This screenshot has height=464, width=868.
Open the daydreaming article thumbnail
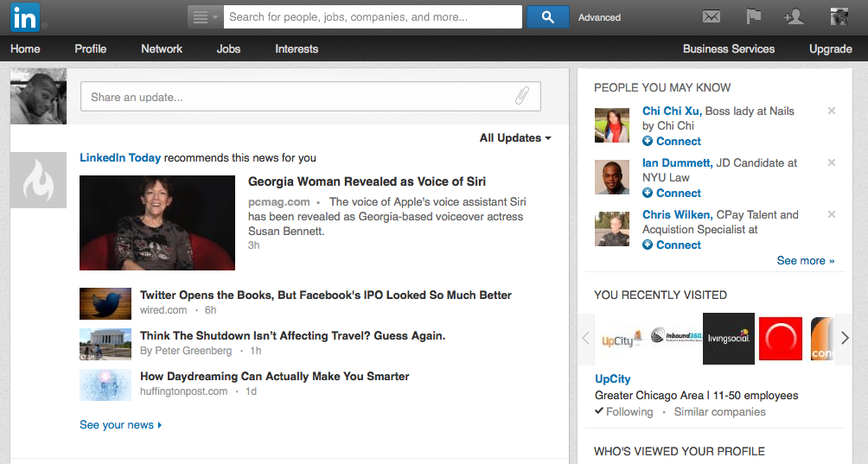point(105,385)
